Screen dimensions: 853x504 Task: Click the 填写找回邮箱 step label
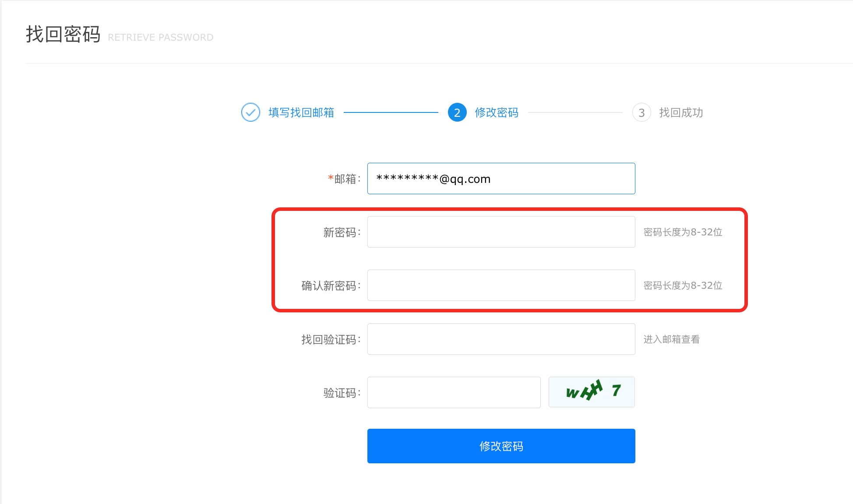301,112
